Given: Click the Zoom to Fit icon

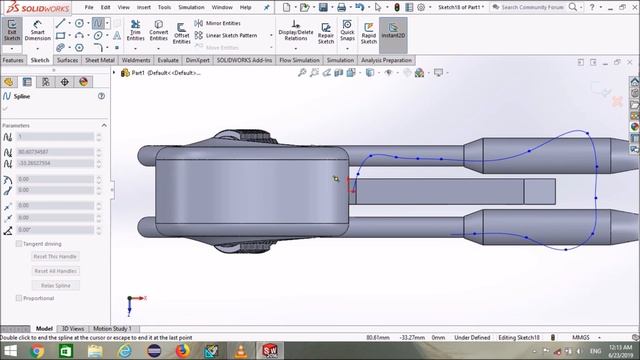Looking at the screenshot, I should [302, 73].
